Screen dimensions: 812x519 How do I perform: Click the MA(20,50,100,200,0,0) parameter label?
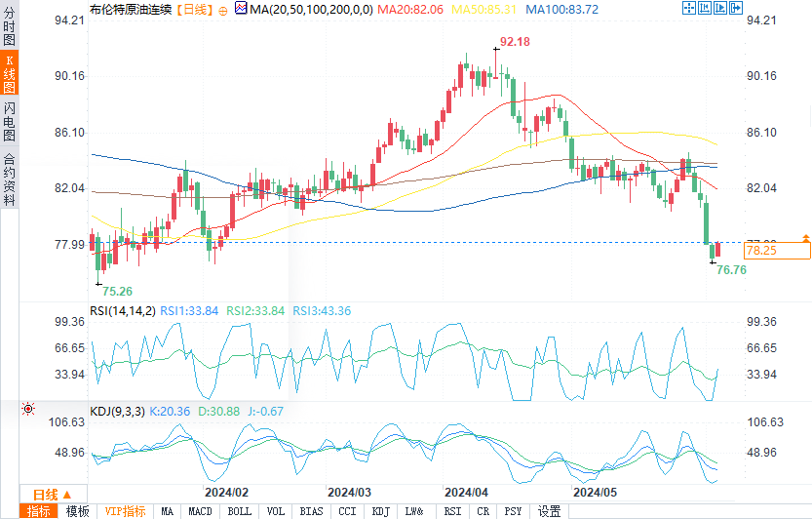point(311,10)
